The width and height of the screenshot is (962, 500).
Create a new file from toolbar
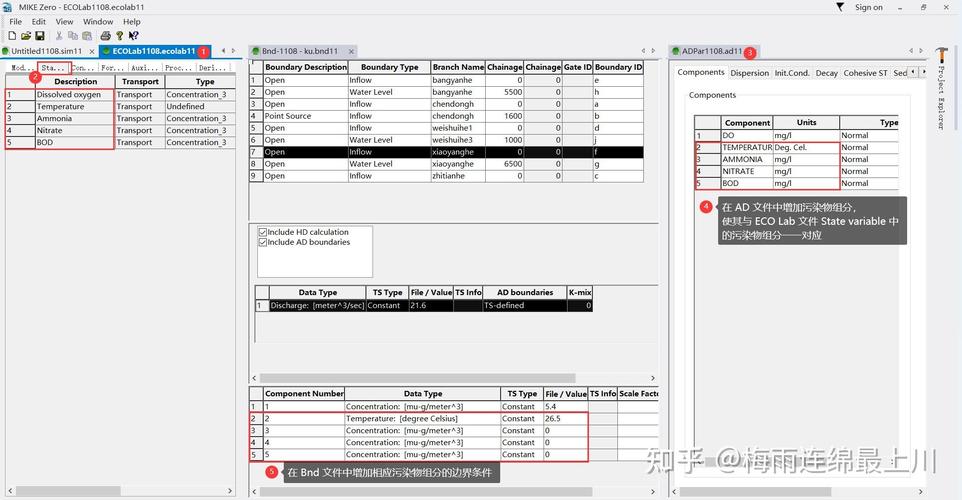(x=12, y=36)
